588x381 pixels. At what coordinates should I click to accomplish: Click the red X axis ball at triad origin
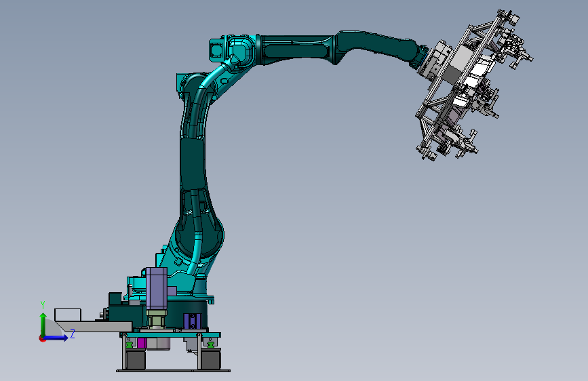42,338
